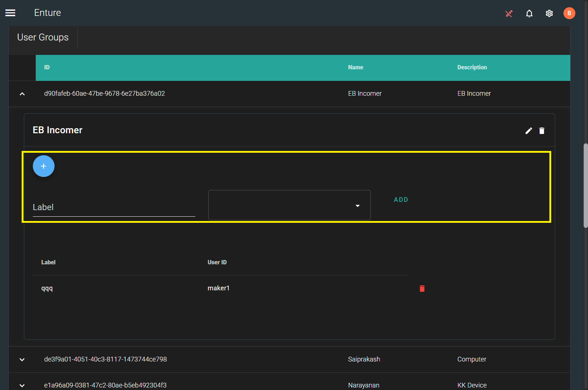The width and height of the screenshot is (588, 390).
Task: Click the EB Incomer card heading
Action: 57,130
